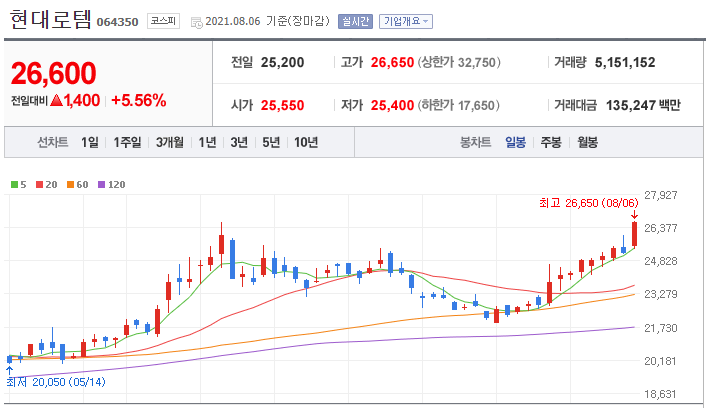Image resolution: width=706 pixels, height=408 pixels.
Task: Click the 최고 26,650 (08/06) chart label
Action: point(588,203)
